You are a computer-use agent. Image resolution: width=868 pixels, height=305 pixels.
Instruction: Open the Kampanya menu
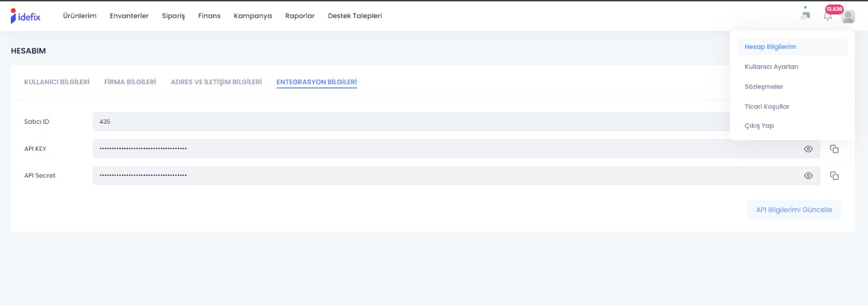[x=253, y=16]
